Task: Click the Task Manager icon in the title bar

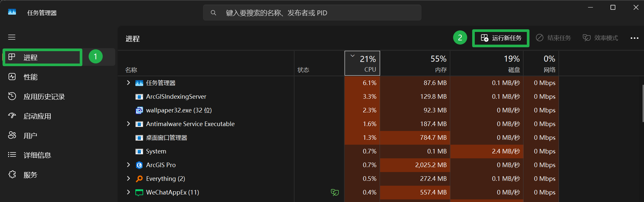Action: (x=12, y=12)
